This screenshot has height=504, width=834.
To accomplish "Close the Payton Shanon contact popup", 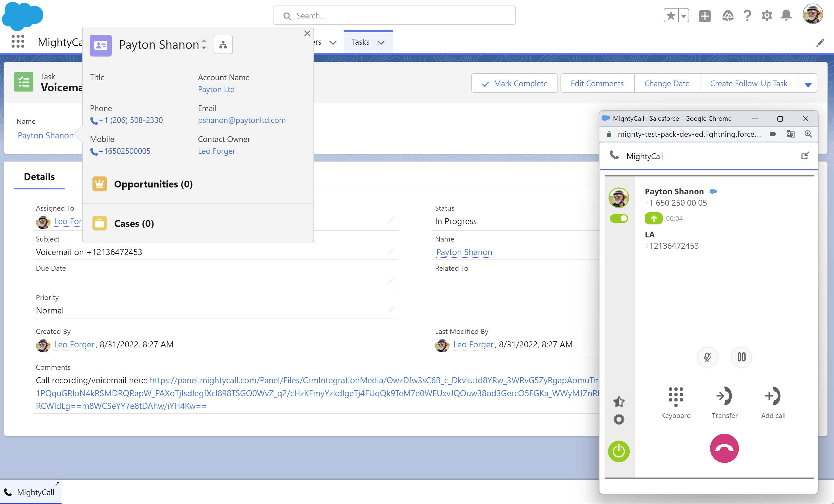I will pos(307,33).
